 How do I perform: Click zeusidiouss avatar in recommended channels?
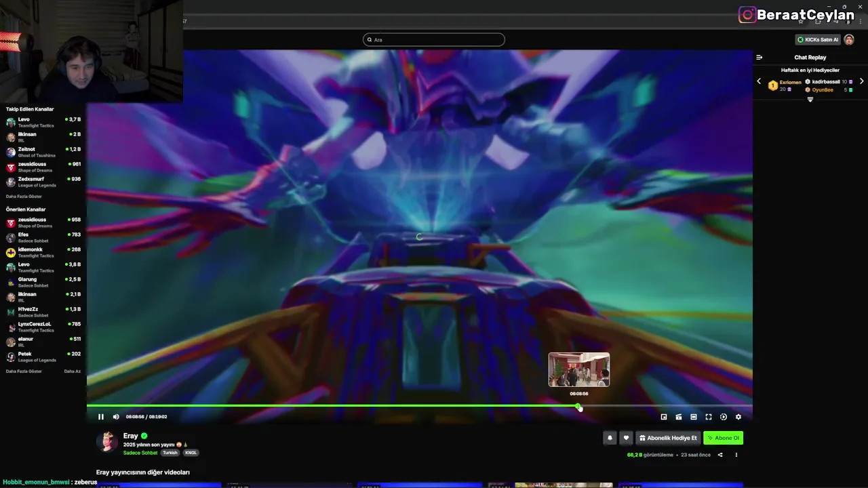coord(11,223)
